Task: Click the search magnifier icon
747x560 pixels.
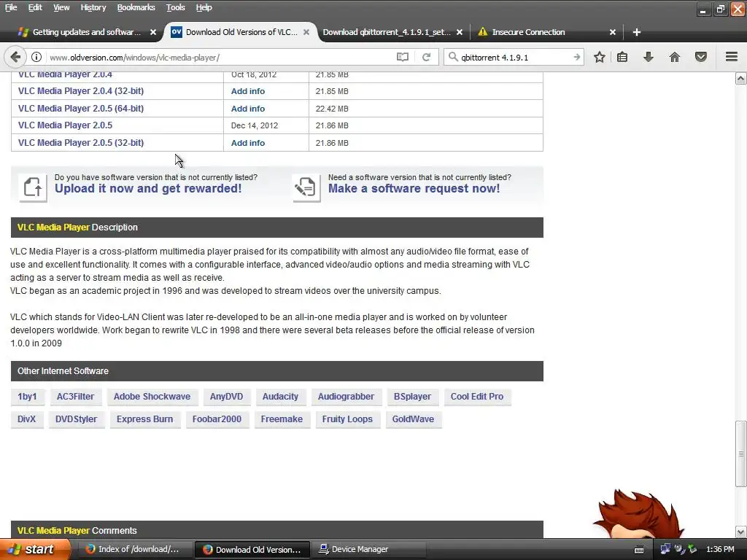Action: (453, 57)
